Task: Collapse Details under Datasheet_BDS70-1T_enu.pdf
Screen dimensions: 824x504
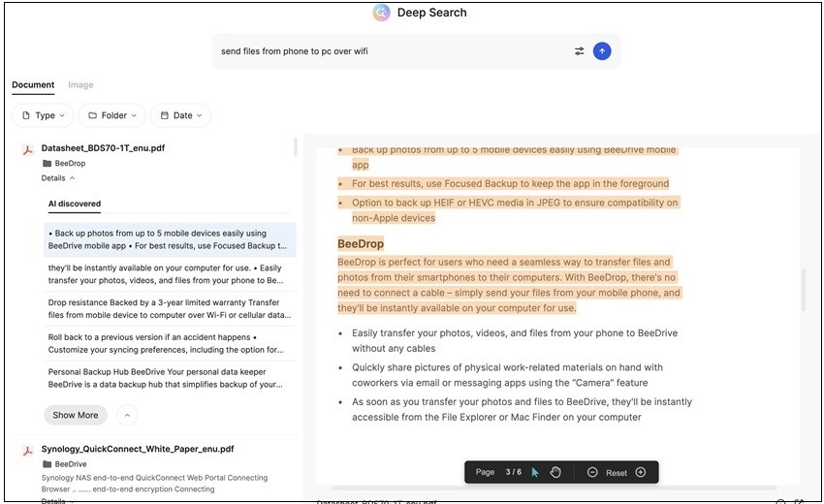Action: (57, 178)
